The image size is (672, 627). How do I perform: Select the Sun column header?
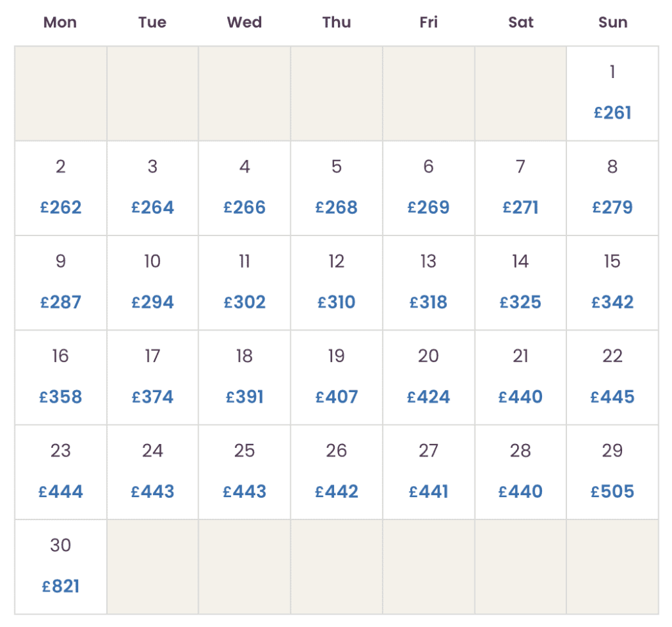[x=612, y=22]
